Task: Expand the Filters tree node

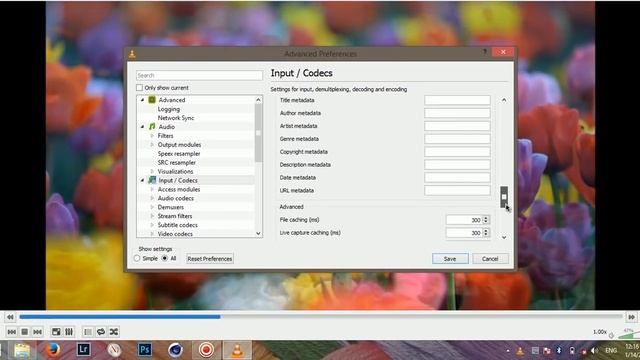Action: point(152,136)
